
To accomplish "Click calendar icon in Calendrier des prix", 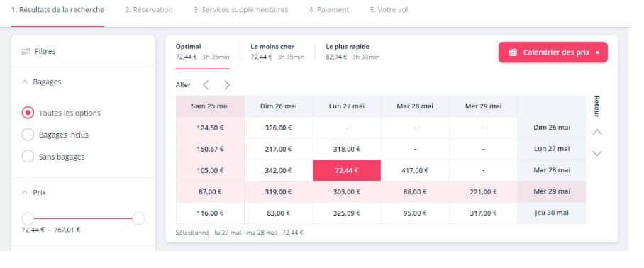I will [513, 52].
